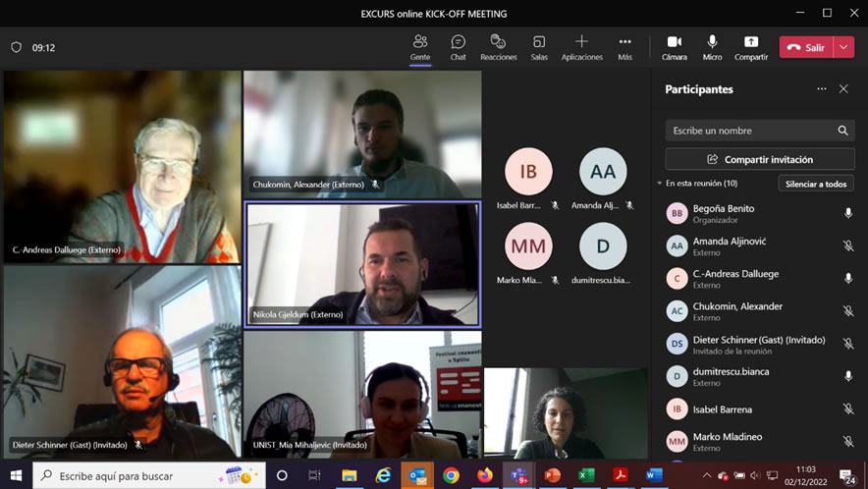868x489 pixels.
Task: Expand the dropdown next to Salir
Action: coord(843,48)
